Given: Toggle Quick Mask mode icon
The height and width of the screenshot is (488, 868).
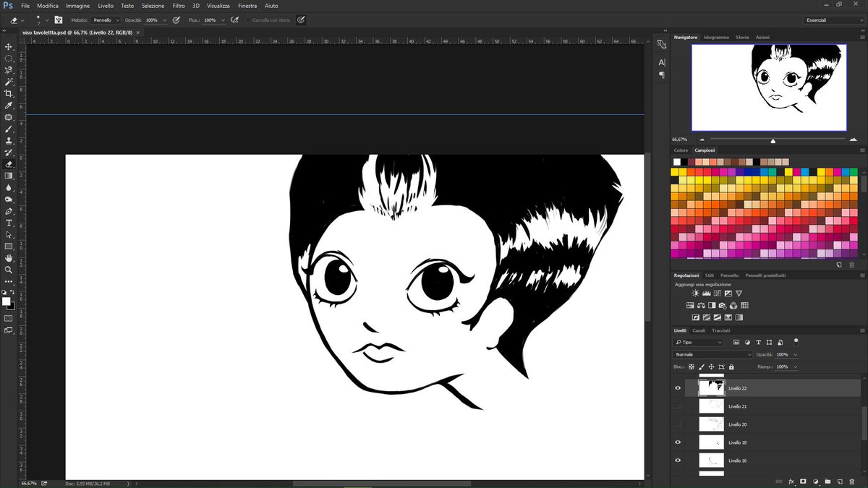Looking at the screenshot, I should point(9,317).
